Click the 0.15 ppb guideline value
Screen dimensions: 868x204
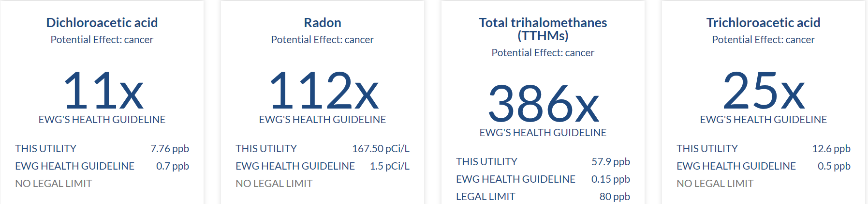[611, 179]
